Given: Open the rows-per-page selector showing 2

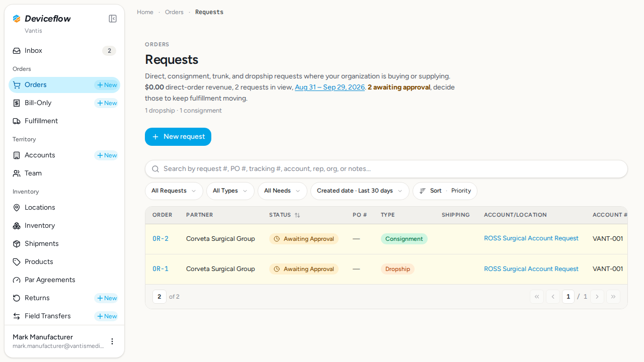Looking at the screenshot, I should pyautogui.click(x=159, y=297).
